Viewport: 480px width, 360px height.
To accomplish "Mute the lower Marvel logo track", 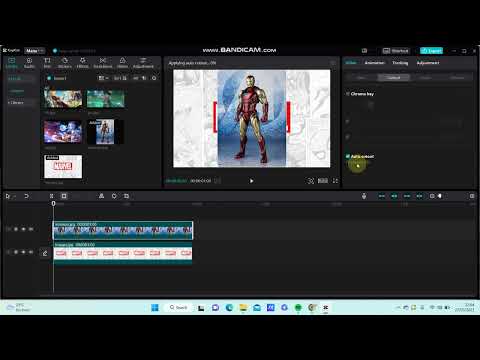I will (x=31, y=252).
